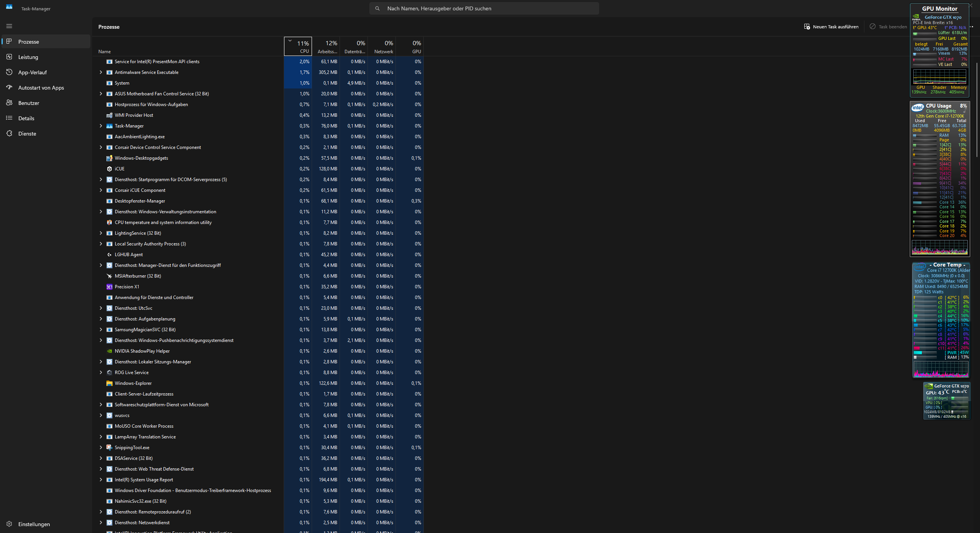Open Autostart von Apps

point(41,87)
